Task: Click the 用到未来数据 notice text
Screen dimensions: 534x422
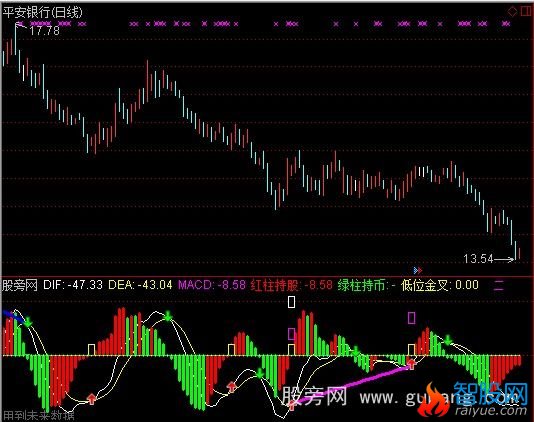Action: coord(38,416)
